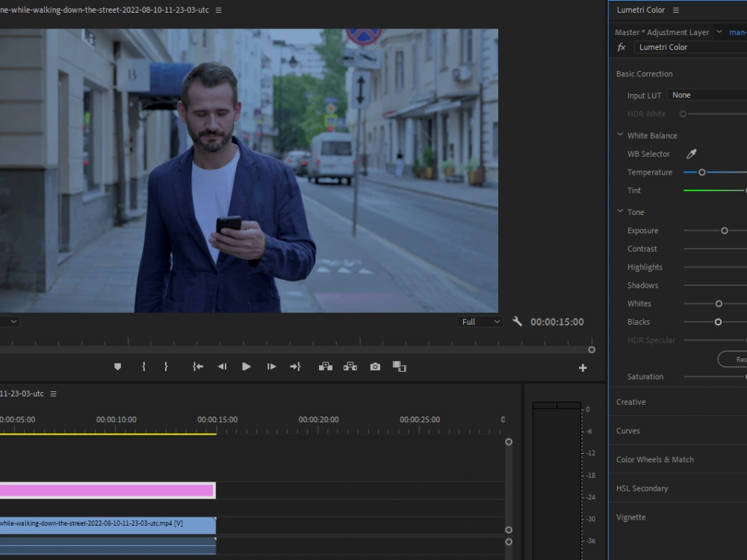Click the Blacks slider handle
This screenshot has height=560, width=747.
(x=718, y=322)
